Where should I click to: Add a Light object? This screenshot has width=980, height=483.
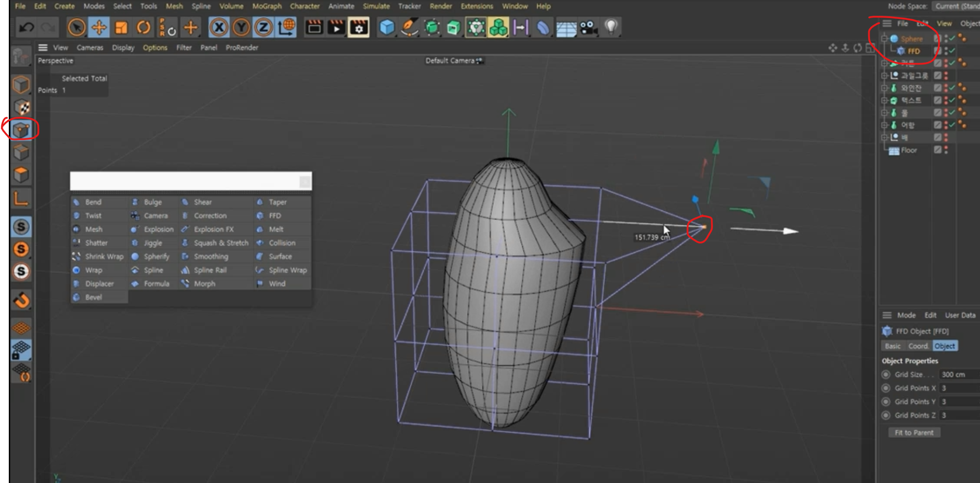tap(611, 28)
